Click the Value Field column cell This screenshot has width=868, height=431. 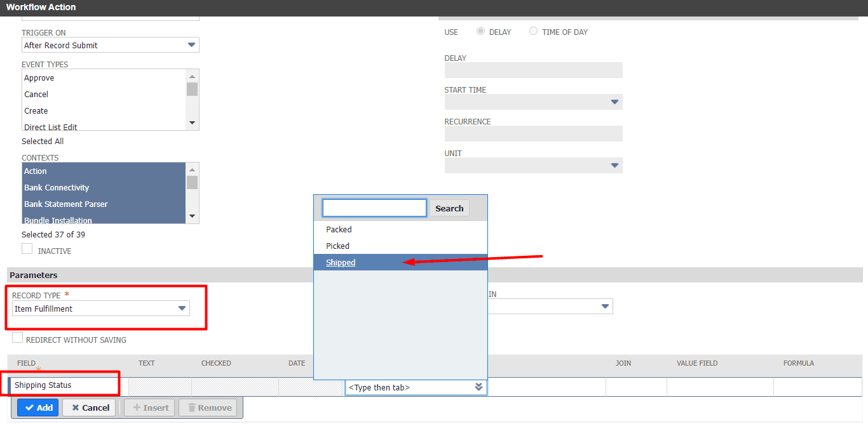(720, 387)
